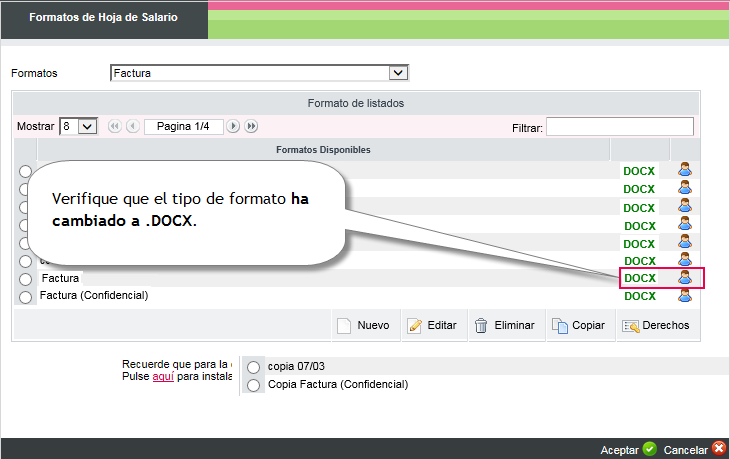
Task: Go to the next page of listings
Action: pos(233,126)
